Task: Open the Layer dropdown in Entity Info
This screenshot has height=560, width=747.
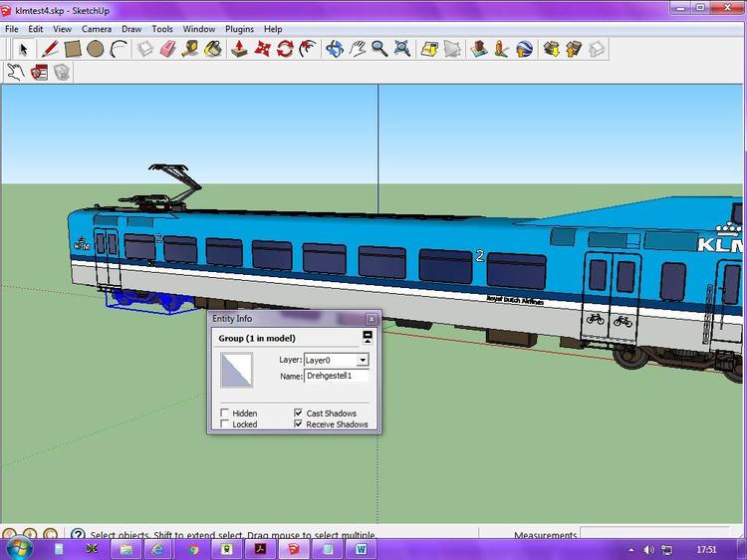Action: (x=363, y=360)
